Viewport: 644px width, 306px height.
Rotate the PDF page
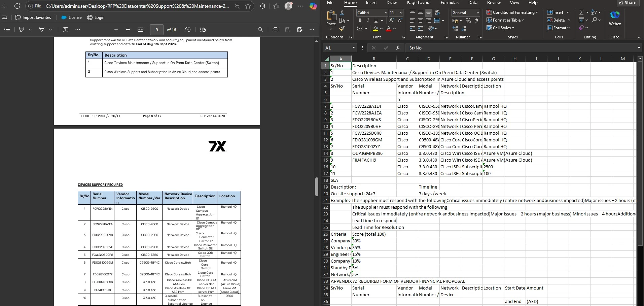(188, 30)
